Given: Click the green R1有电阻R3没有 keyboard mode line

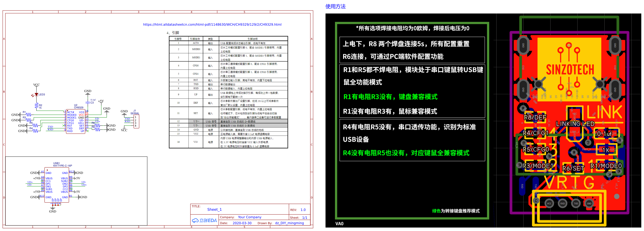Looking at the screenshot, I should (x=390, y=97).
